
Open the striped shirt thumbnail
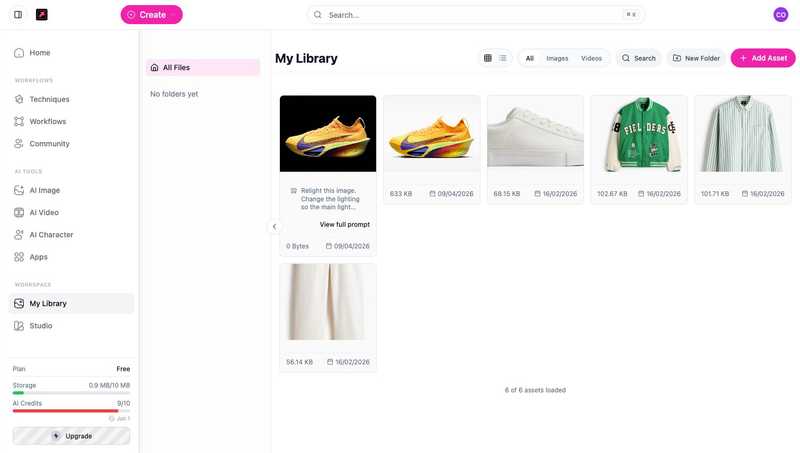[x=742, y=134]
